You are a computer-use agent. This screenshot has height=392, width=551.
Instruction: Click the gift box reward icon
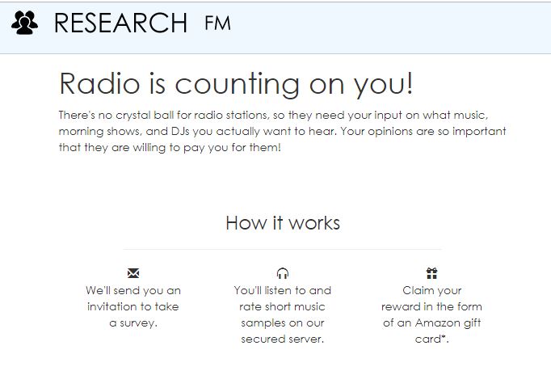pos(432,273)
